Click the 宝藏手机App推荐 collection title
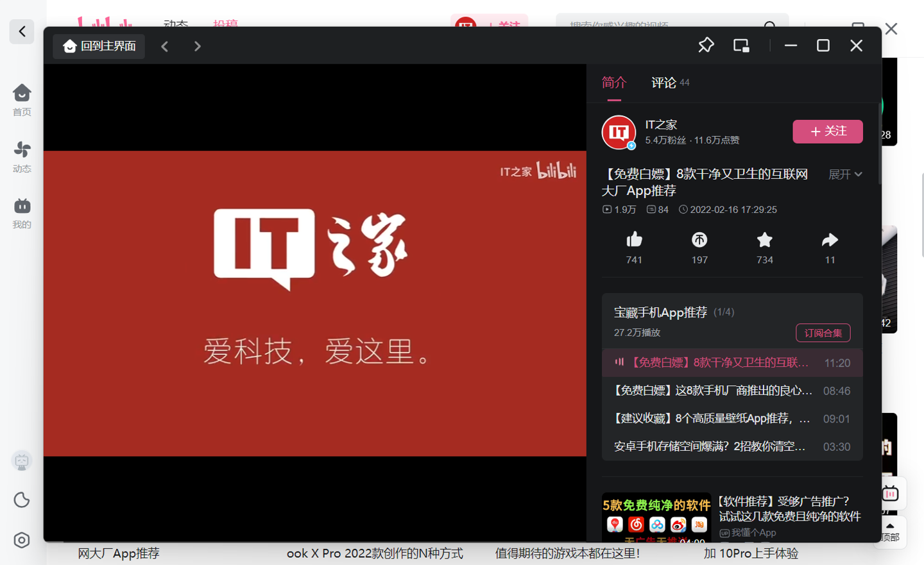The width and height of the screenshot is (924, 565). coord(660,312)
